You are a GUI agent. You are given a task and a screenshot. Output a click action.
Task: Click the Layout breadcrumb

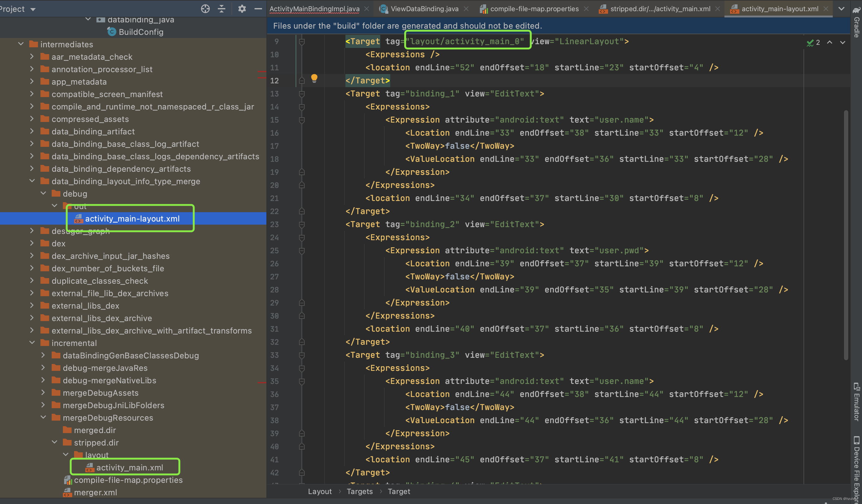(320, 491)
